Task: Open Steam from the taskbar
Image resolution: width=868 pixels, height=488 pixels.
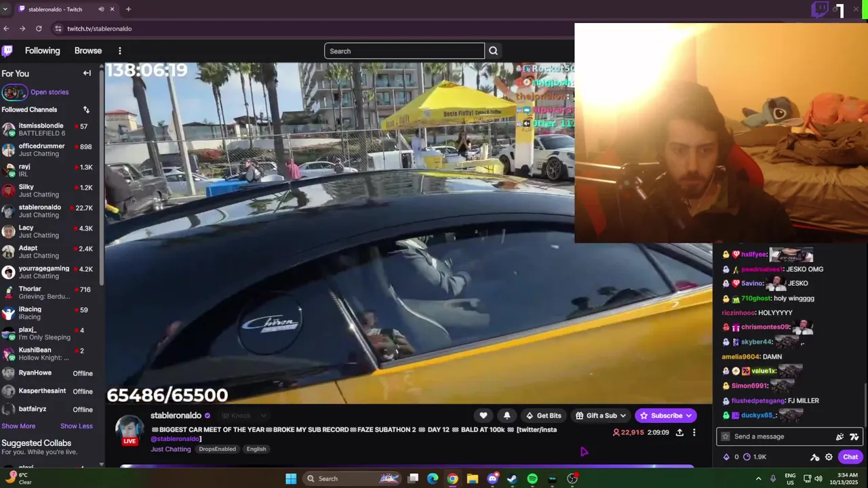Action: [x=512, y=479]
